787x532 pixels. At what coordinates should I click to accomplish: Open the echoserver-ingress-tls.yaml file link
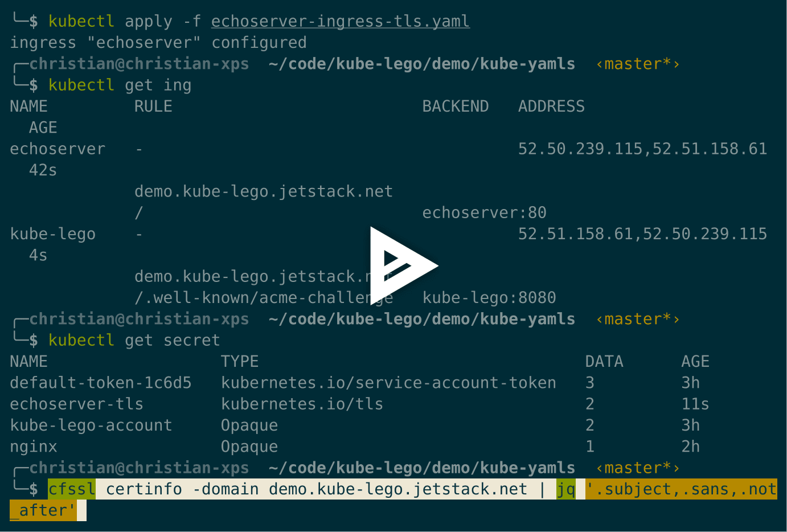[340, 21]
